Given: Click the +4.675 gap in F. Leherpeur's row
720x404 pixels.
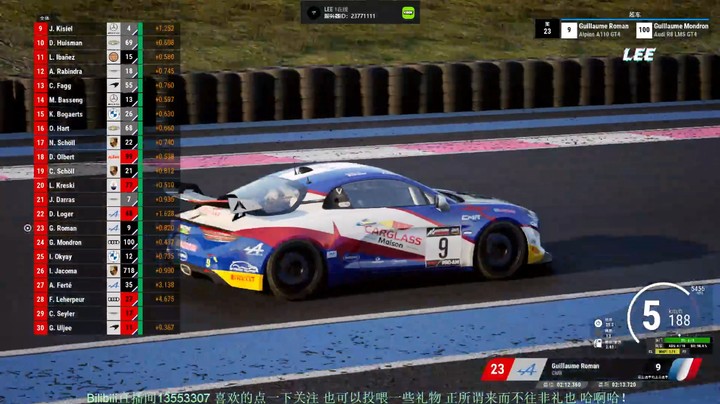Looking at the screenshot, I should pyautogui.click(x=165, y=299).
